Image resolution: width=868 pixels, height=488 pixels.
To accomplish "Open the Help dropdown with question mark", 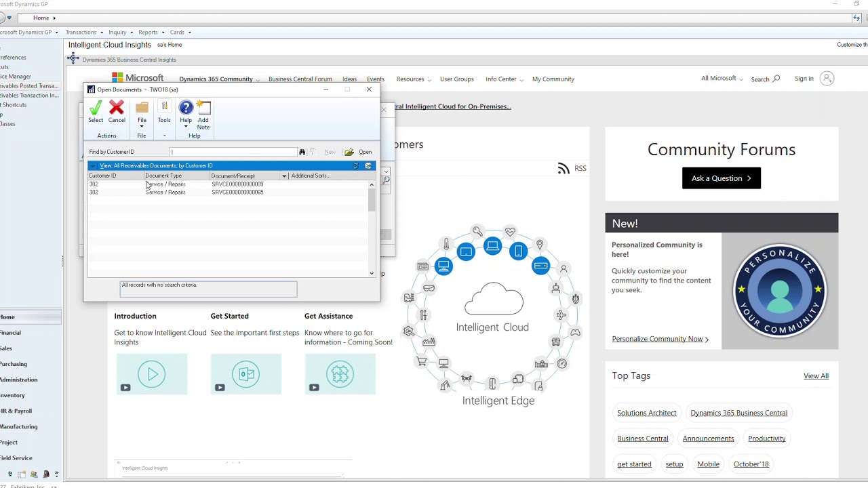I will (x=186, y=114).
